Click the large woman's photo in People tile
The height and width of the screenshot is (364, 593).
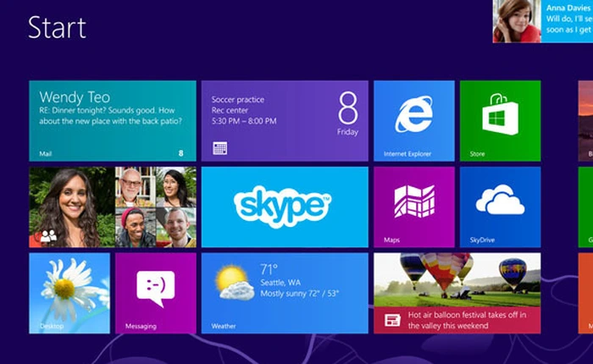[72, 207]
